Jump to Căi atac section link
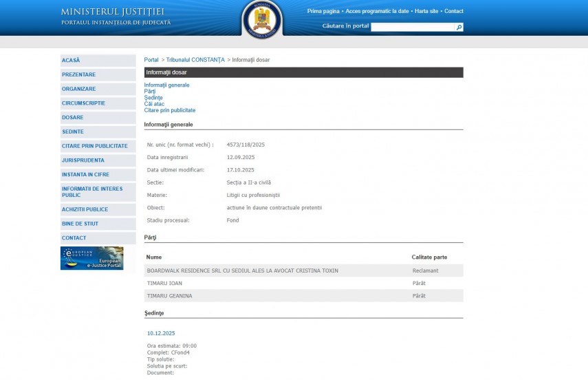Screen dimensions: 588x380 (x=154, y=104)
